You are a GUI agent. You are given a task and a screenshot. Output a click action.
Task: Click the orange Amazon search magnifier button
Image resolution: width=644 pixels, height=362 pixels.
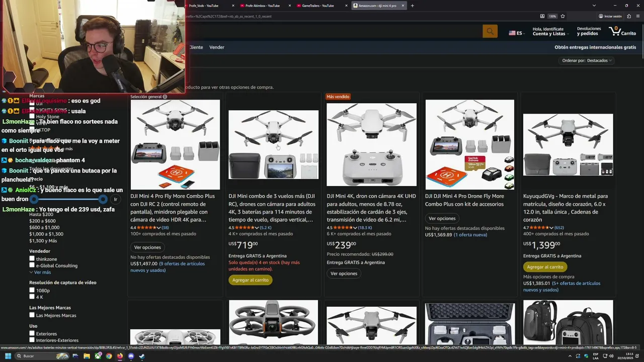(x=490, y=31)
